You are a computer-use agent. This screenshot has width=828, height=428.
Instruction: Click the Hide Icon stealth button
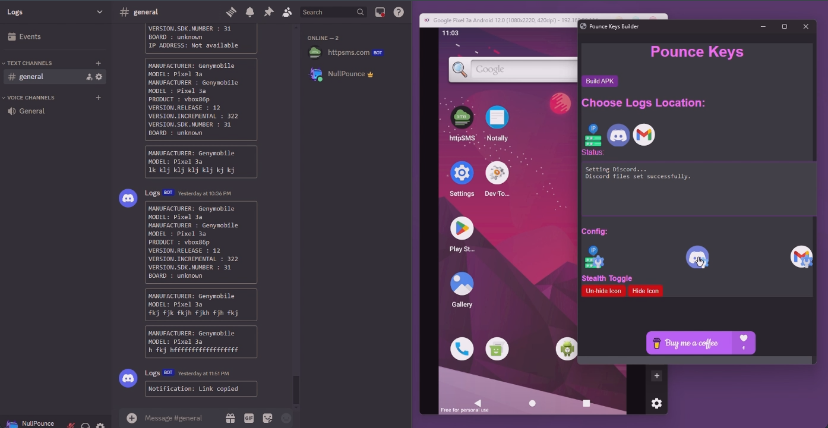click(645, 291)
